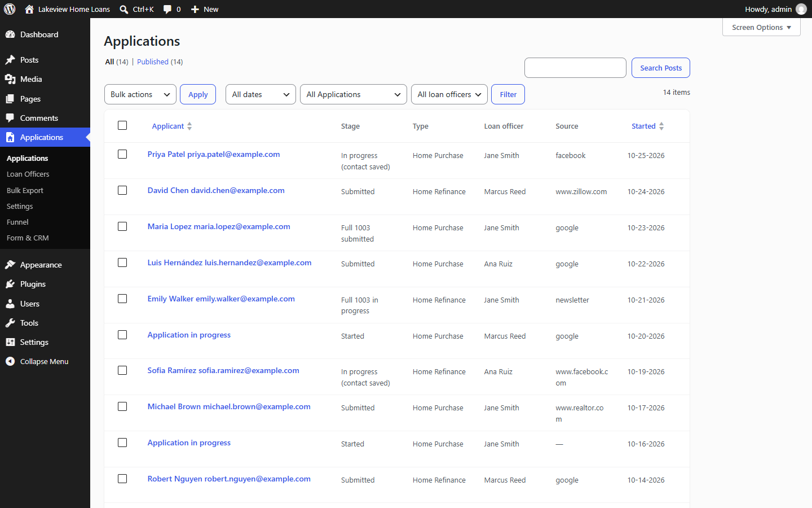This screenshot has width=812, height=508.
Task: Tick the Emily Walker row checkbox
Action: tap(122, 299)
